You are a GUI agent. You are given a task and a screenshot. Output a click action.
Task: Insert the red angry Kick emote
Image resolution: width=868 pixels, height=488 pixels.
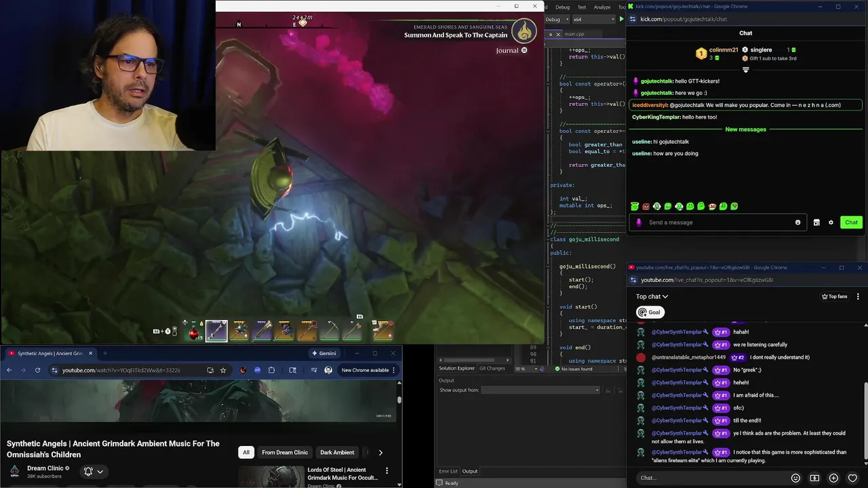[646, 206]
